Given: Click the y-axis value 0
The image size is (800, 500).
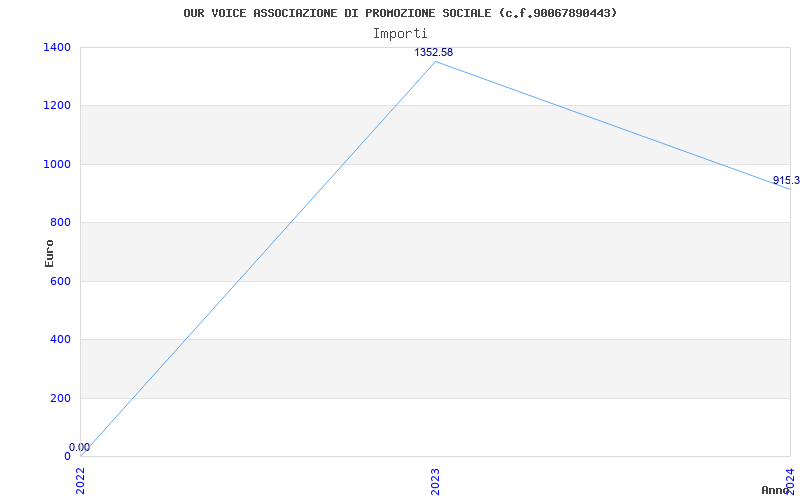Looking at the screenshot, I should click(67, 456).
